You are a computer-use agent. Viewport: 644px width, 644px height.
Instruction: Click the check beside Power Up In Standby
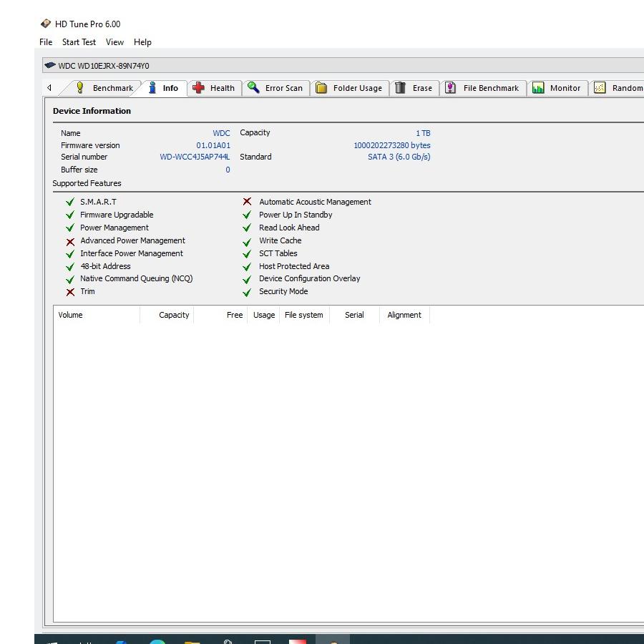[x=247, y=215]
